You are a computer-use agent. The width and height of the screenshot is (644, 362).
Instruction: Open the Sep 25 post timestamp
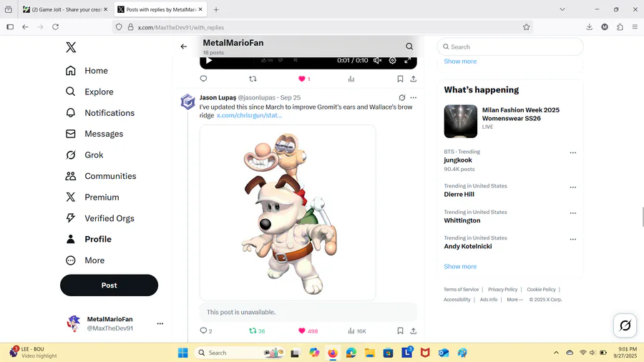point(291,98)
